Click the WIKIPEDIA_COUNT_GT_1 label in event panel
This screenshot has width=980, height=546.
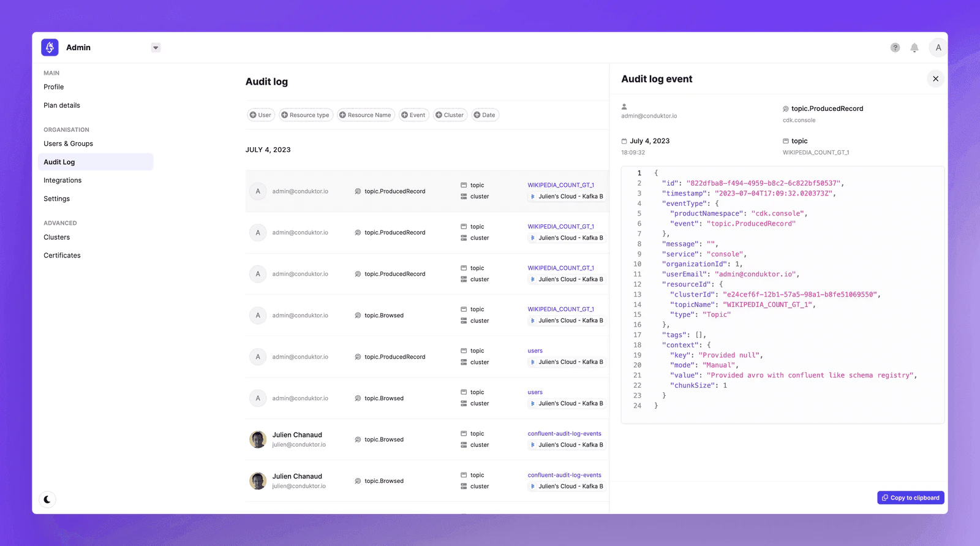pos(816,153)
